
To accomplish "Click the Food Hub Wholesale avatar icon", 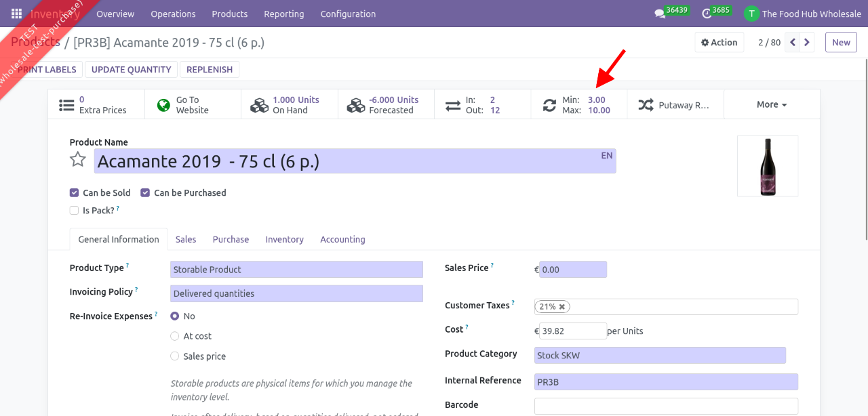I will [x=751, y=14].
